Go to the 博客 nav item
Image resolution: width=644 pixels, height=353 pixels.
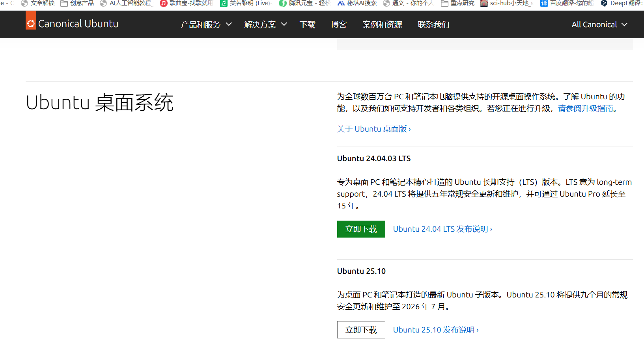(339, 24)
